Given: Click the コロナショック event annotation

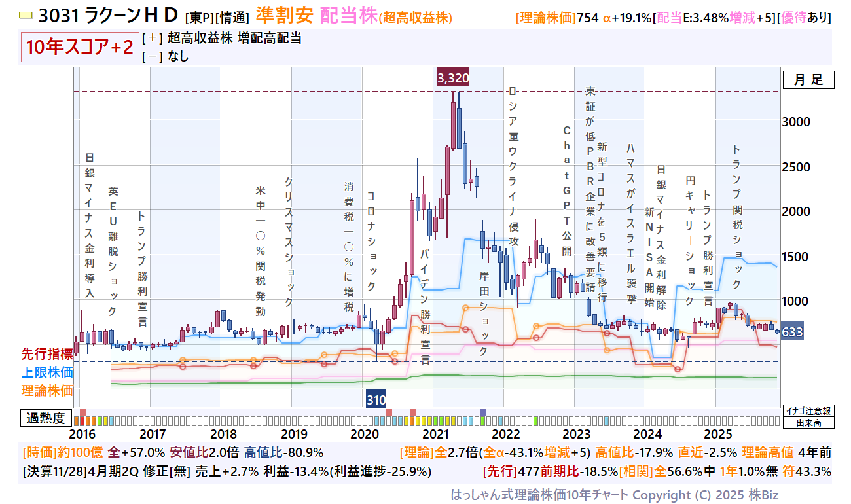Looking at the screenshot, I should point(371,241).
